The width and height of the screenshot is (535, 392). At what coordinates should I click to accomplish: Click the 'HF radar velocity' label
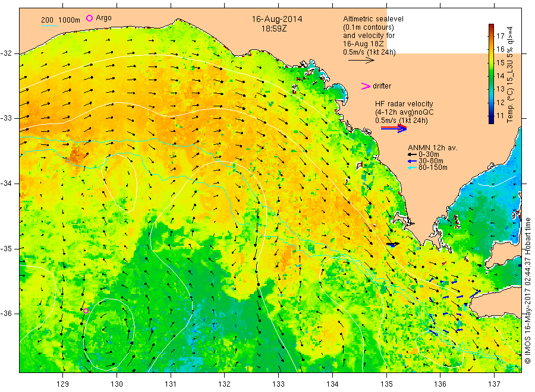[x=404, y=103]
